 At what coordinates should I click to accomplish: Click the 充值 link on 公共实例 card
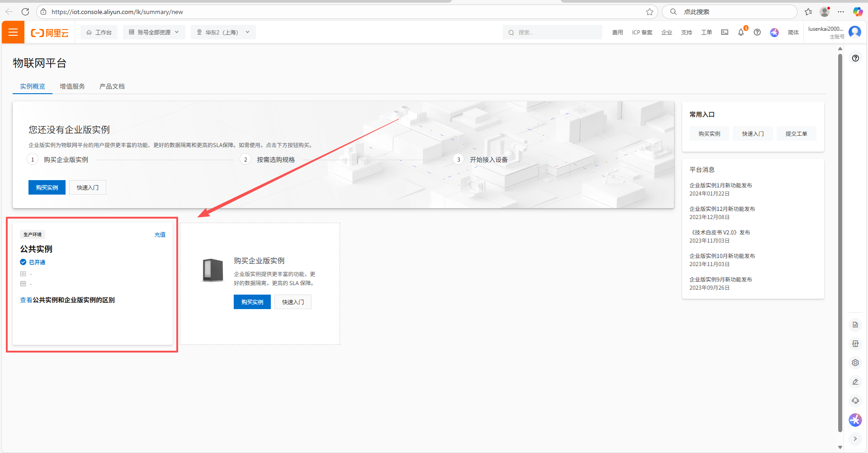(x=160, y=235)
